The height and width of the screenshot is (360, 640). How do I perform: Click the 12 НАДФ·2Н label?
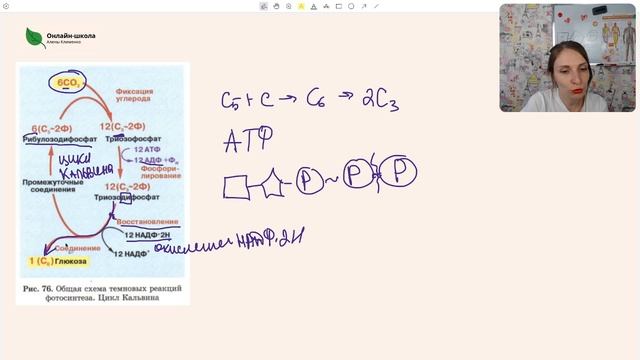pyautogui.click(x=147, y=235)
